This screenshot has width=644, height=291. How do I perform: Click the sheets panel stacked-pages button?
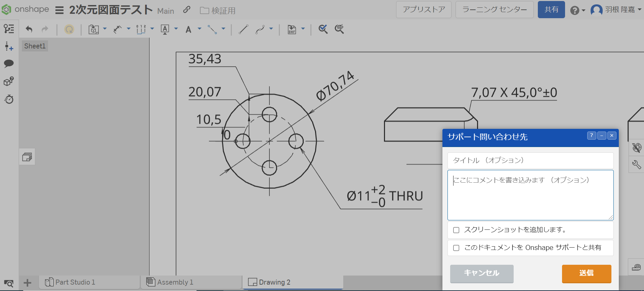(27, 157)
